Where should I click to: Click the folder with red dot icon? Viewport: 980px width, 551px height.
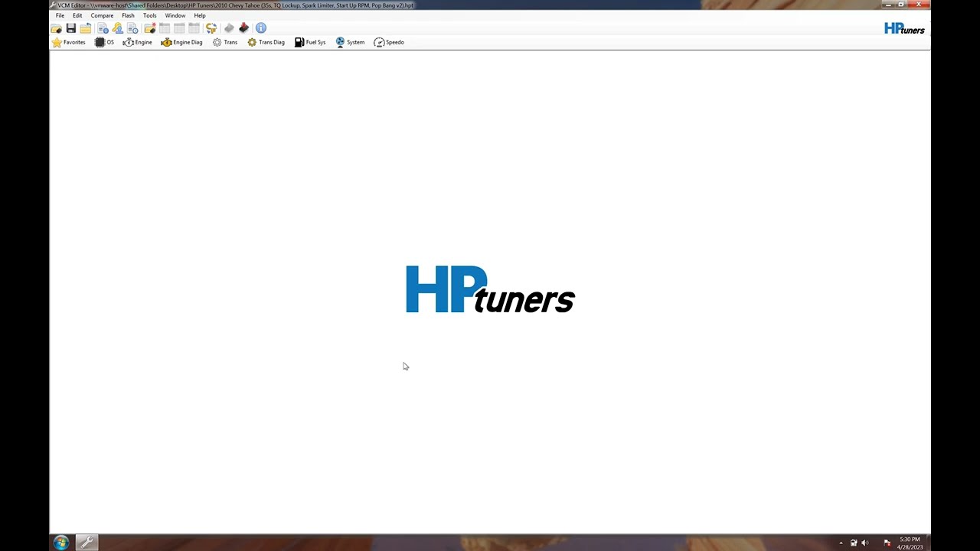pos(150,28)
